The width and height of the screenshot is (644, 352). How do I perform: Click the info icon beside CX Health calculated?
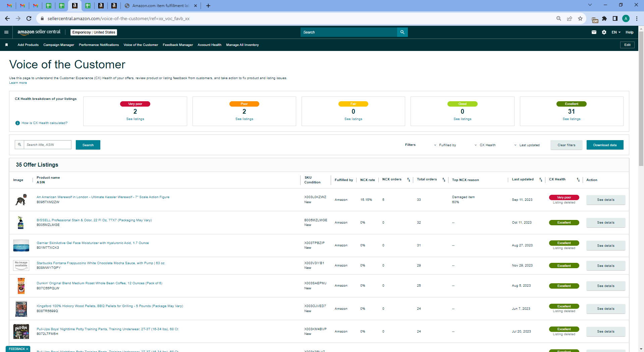tap(17, 123)
